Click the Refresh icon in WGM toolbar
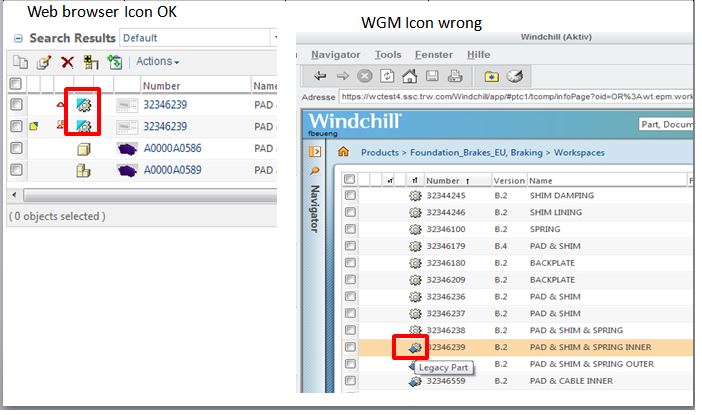 click(387, 76)
